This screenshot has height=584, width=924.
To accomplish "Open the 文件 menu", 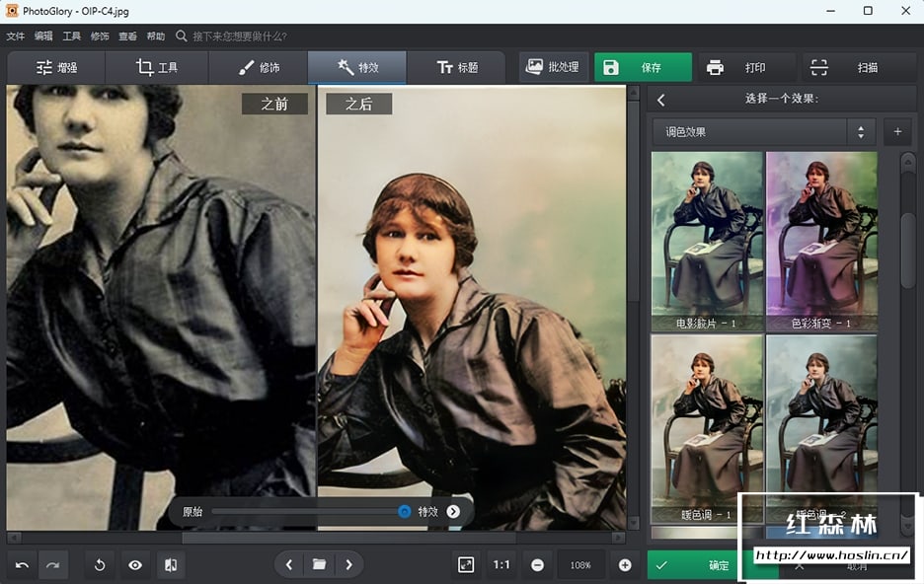I will (15, 36).
